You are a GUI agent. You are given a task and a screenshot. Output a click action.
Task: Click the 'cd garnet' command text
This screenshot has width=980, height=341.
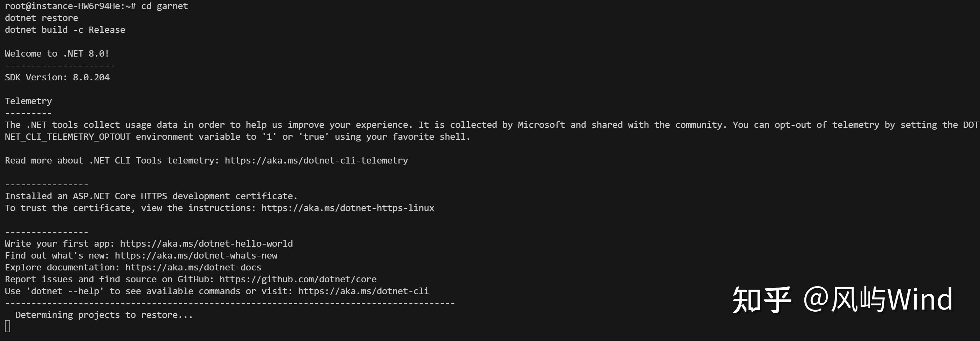click(x=164, y=7)
